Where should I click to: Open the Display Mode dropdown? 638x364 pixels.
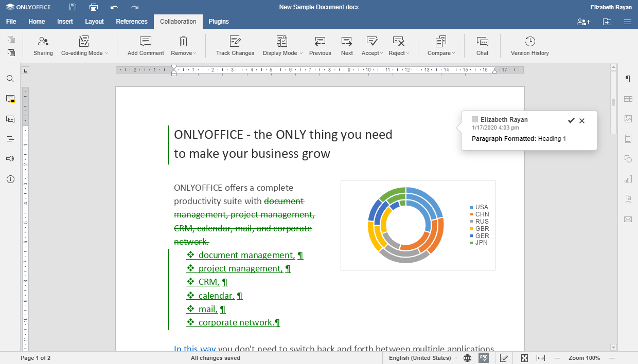pyautogui.click(x=282, y=45)
